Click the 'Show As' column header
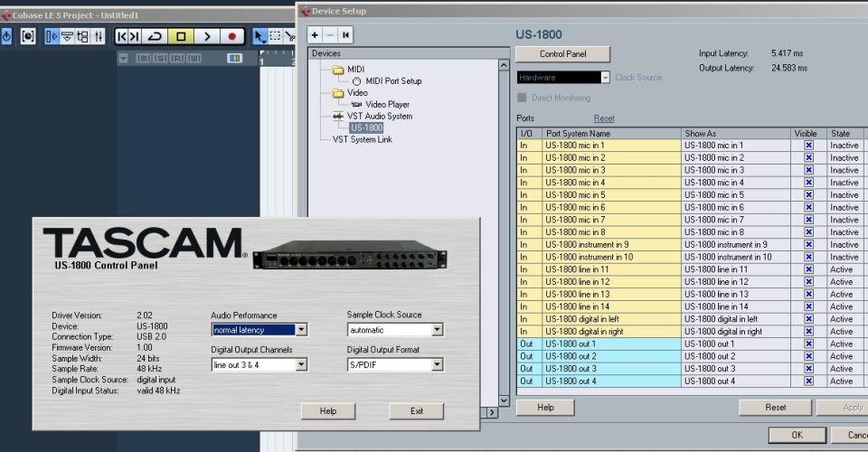 click(736, 133)
